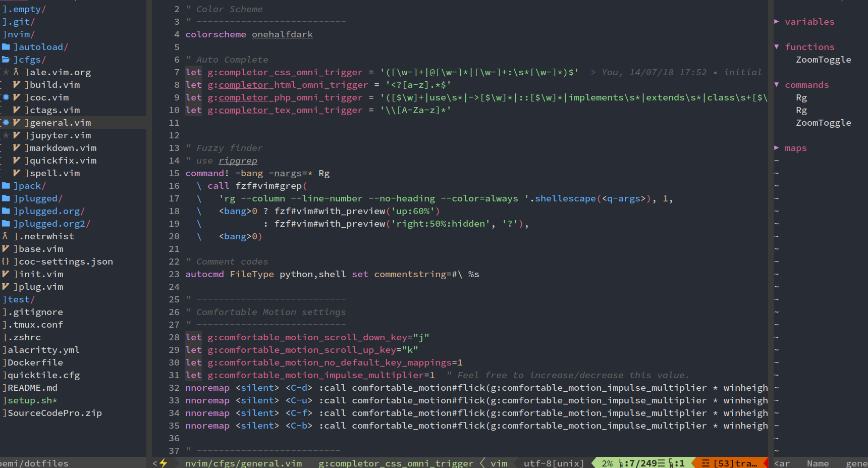The width and height of the screenshot is (868, 468).
Task: Collapse the commands section in tagbar
Action: pyautogui.click(x=777, y=85)
